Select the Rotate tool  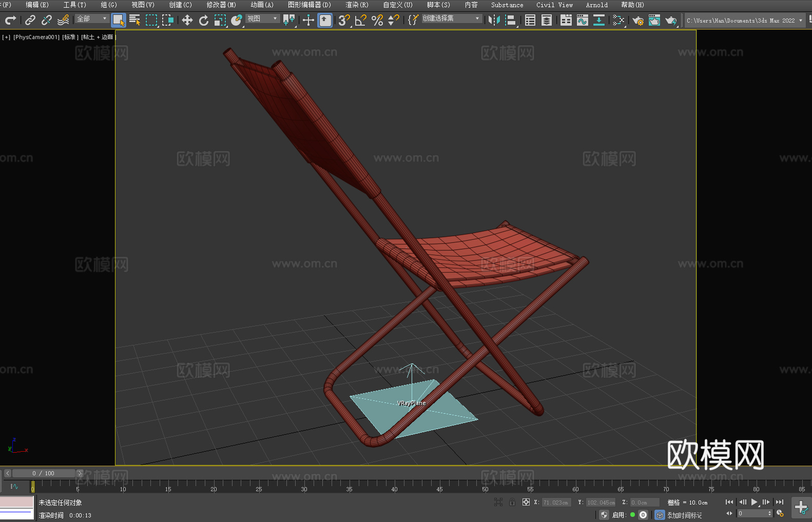204,20
